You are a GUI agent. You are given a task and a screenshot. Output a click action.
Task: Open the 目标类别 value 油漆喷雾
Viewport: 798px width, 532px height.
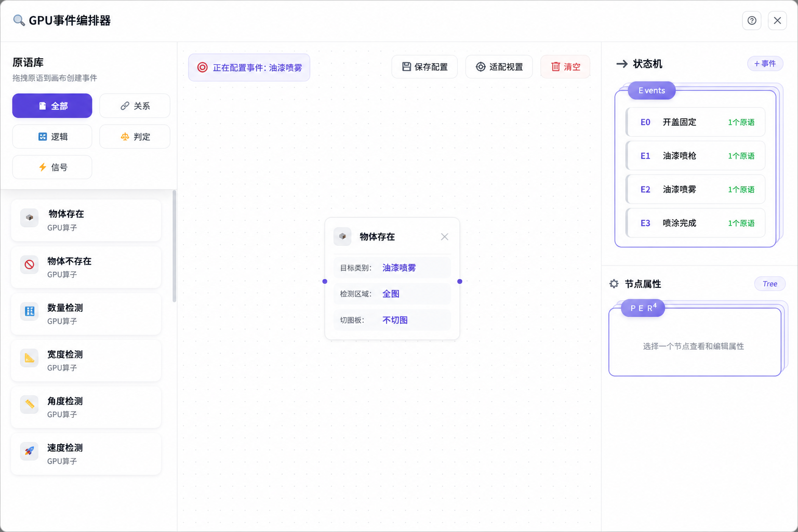(x=399, y=268)
